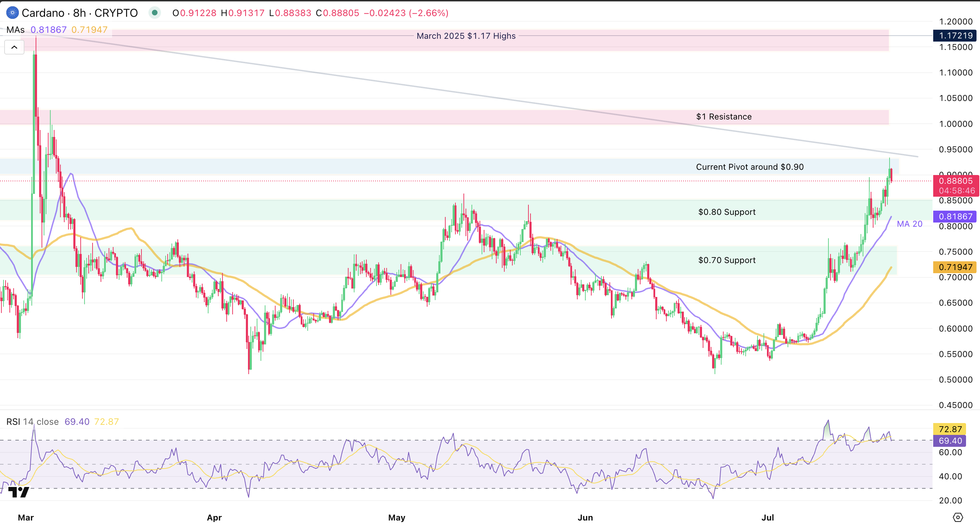Click the Cardano coin logo icon

[12, 13]
